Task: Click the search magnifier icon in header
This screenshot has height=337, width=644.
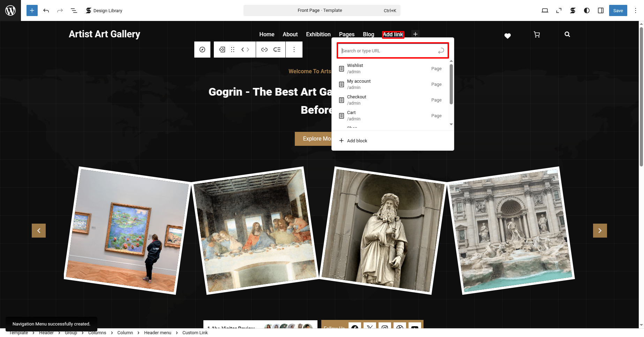Action: (x=567, y=34)
